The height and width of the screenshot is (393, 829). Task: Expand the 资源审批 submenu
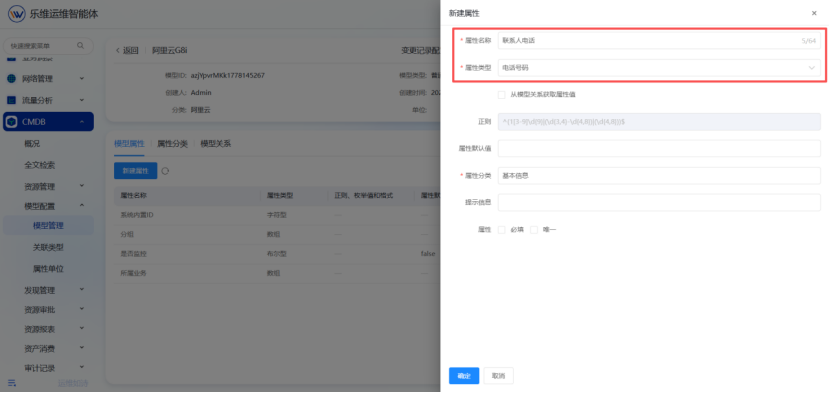click(82, 309)
